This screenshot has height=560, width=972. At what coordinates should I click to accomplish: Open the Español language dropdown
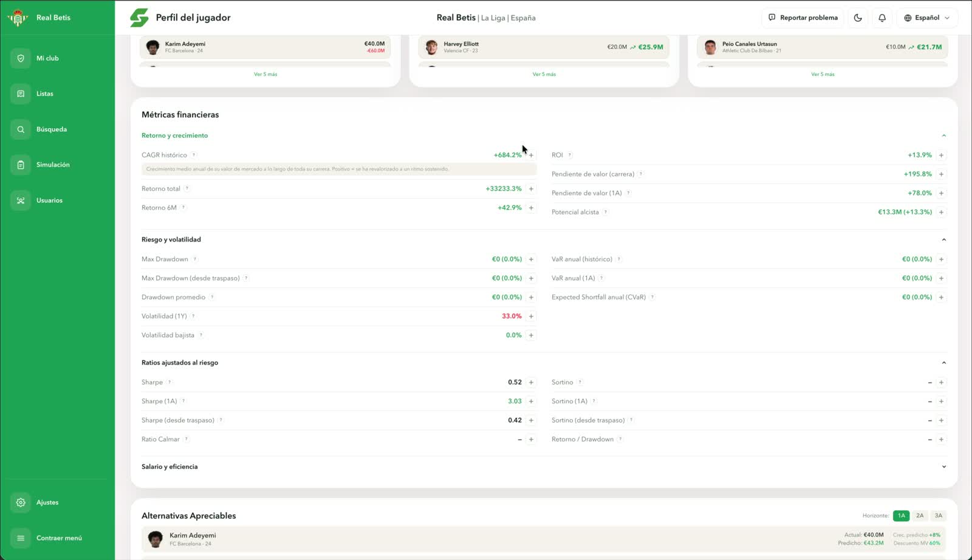coord(926,18)
